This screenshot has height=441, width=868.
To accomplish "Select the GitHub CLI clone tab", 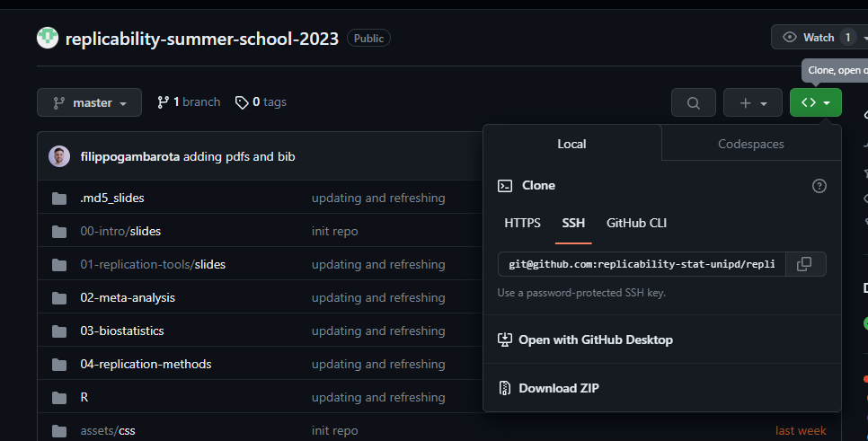I will pos(636,223).
